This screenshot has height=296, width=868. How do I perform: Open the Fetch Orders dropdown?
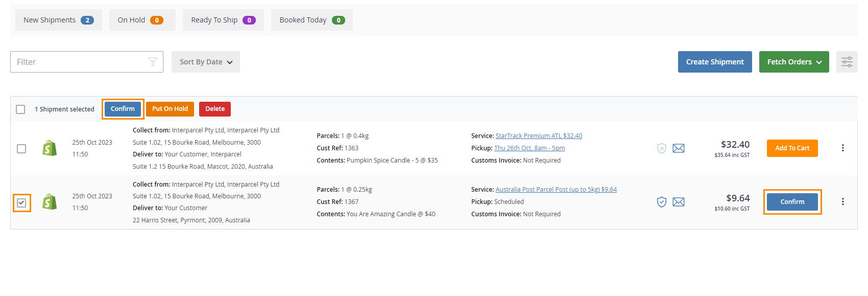pyautogui.click(x=793, y=62)
